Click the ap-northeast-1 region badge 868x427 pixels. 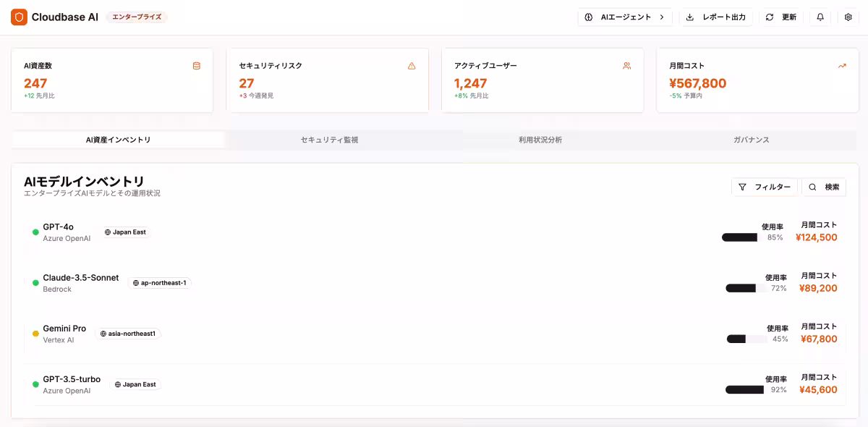[x=159, y=283]
